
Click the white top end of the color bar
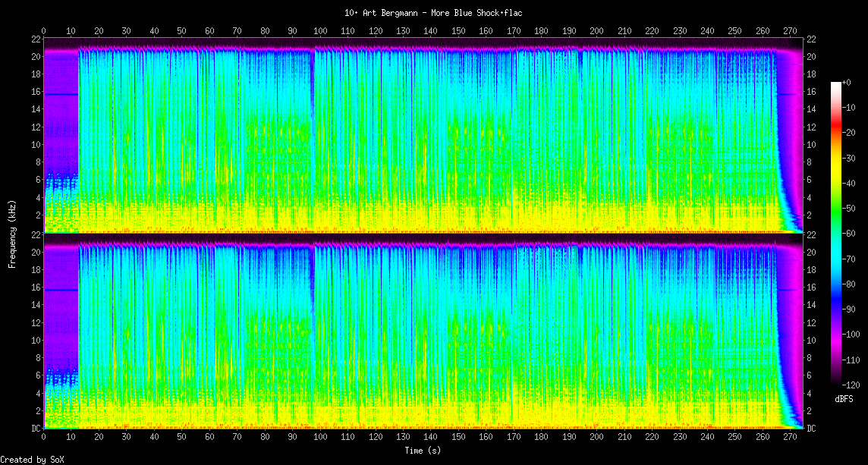click(x=836, y=85)
